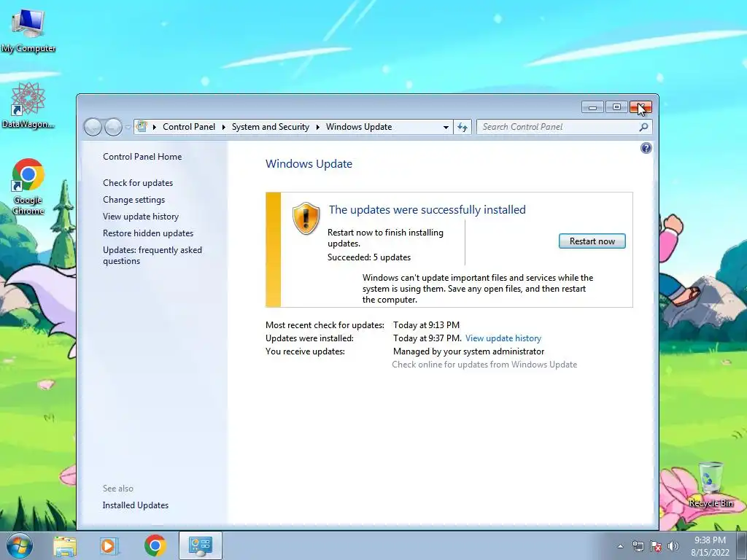Open recent pages dropdown beside nav arrows
The width and height of the screenshot is (747, 560).
pyautogui.click(x=128, y=127)
